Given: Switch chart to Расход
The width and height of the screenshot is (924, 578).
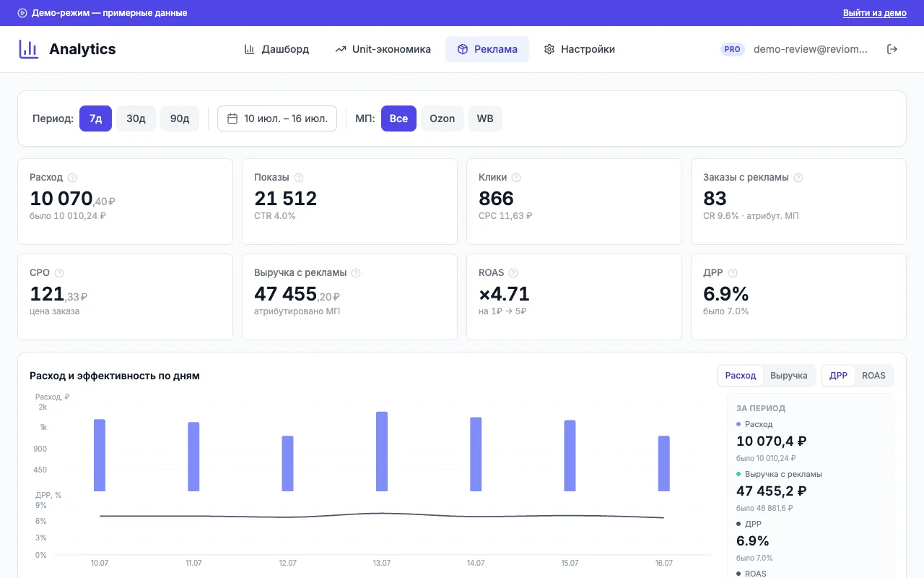Looking at the screenshot, I should coord(741,376).
